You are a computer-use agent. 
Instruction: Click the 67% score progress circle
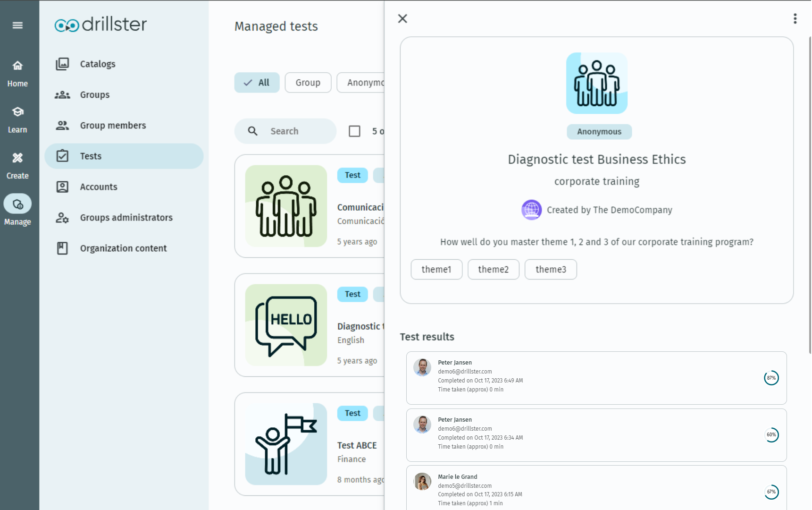tap(771, 492)
